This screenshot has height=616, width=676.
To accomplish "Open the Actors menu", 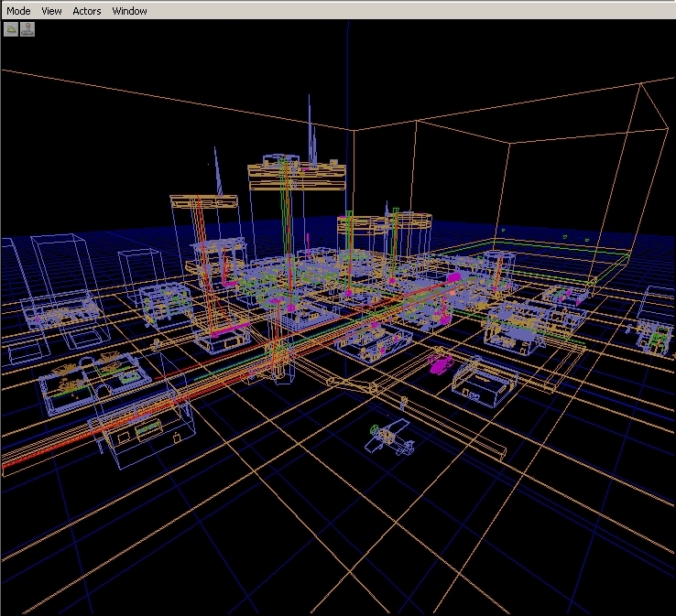I will 87,11.
